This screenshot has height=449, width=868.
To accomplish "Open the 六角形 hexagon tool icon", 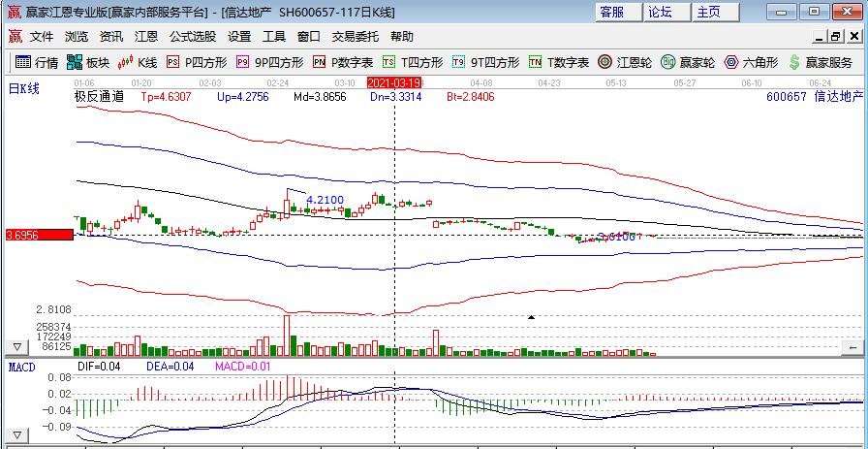I will [x=751, y=63].
